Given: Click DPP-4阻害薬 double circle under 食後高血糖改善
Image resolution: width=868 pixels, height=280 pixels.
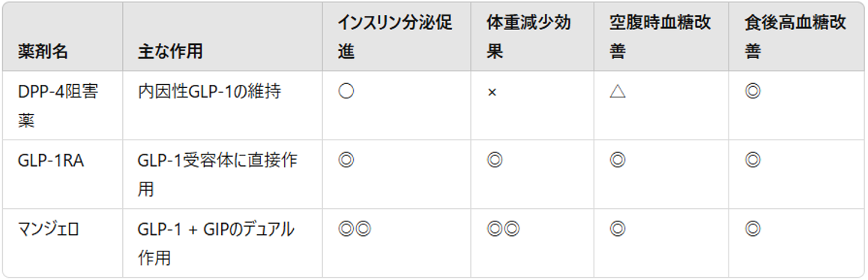Looking at the screenshot, I should [753, 92].
